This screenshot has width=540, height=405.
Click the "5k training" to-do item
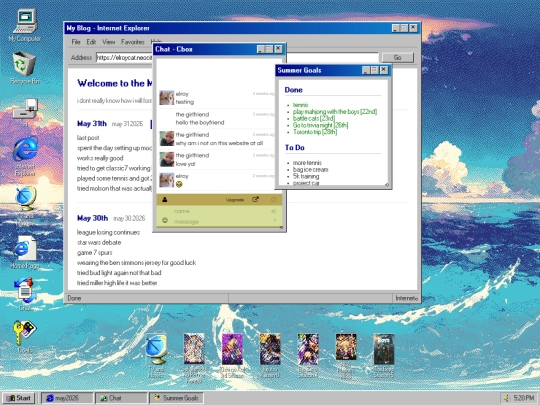[x=306, y=176]
